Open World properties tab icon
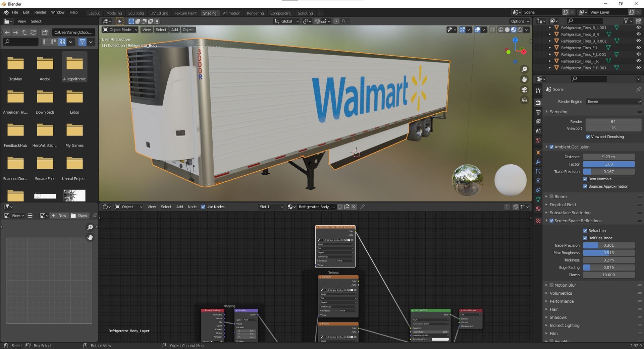 point(538,140)
